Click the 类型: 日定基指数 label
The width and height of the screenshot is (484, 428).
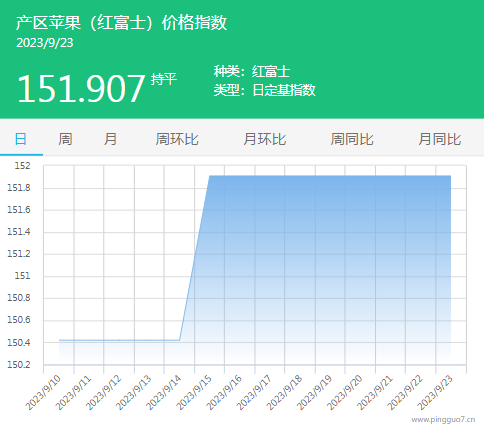pyautogui.click(x=265, y=90)
